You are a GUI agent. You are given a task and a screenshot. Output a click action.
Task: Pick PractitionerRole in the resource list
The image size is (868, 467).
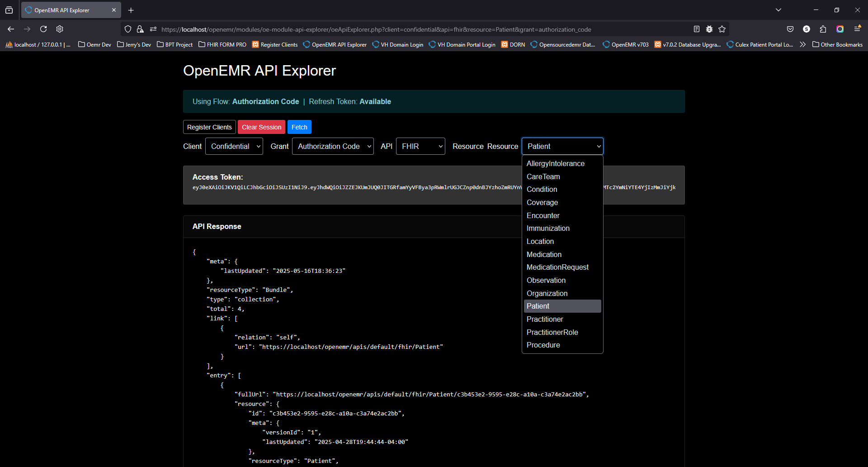[562, 332]
